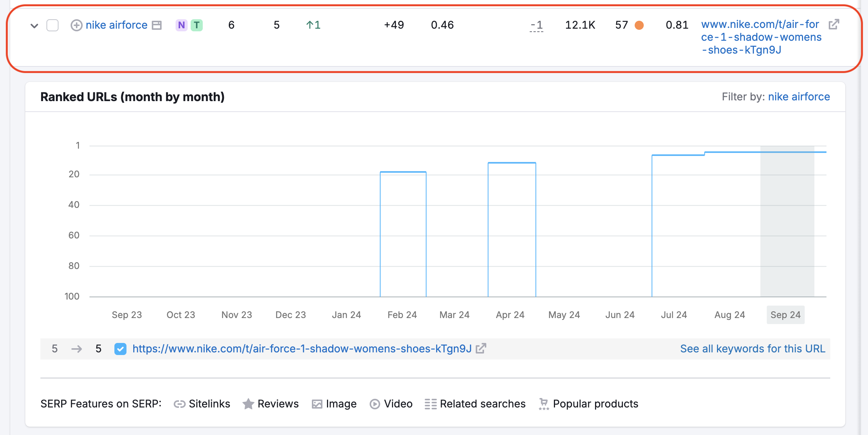The width and height of the screenshot is (868, 435).
Task: Open the nike.com URL via external link icon
Action: (834, 24)
